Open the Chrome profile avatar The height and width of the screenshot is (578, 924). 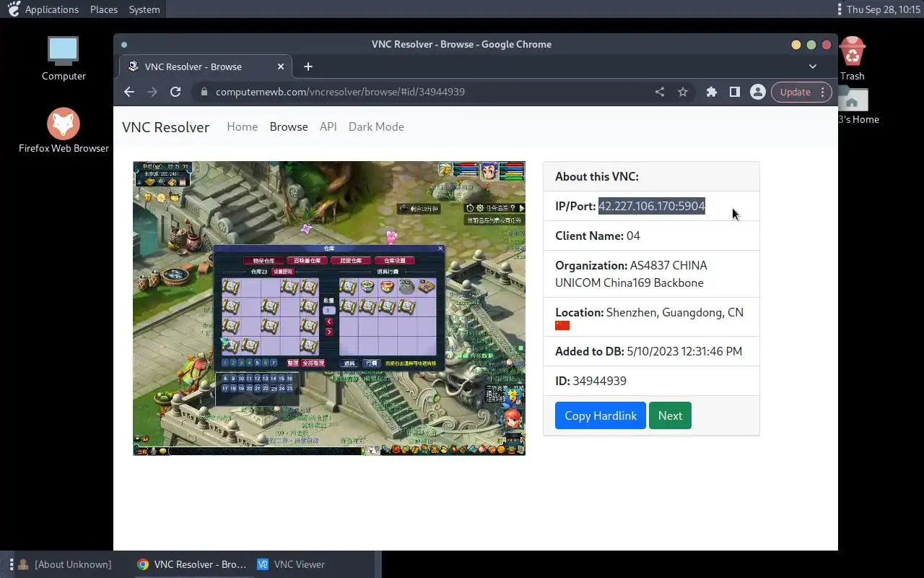(x=758, y=92)
